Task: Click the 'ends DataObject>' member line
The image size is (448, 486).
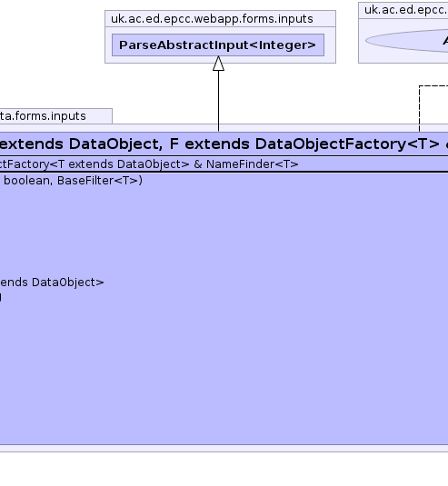Action: pos(52,283)
